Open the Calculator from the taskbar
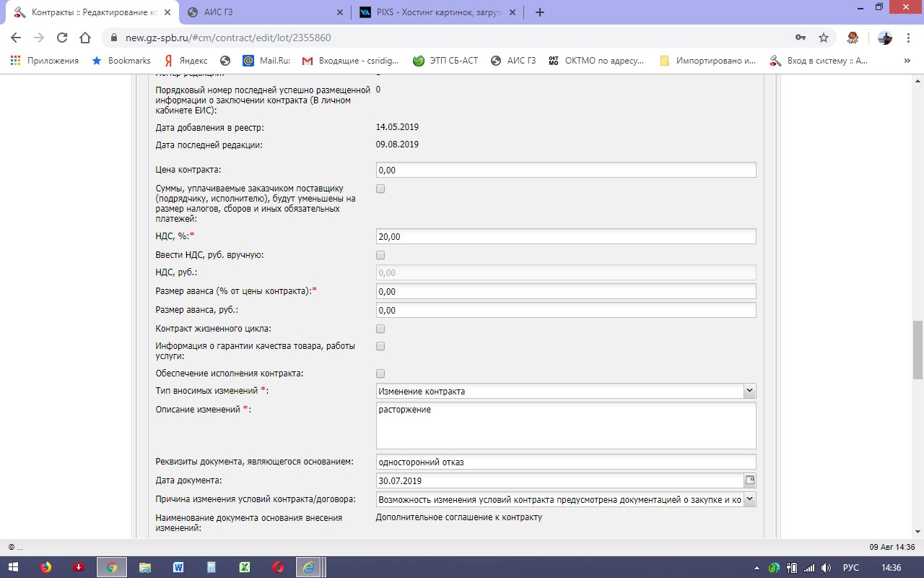This screenshot has width=924, height=578. coord(212,567)
